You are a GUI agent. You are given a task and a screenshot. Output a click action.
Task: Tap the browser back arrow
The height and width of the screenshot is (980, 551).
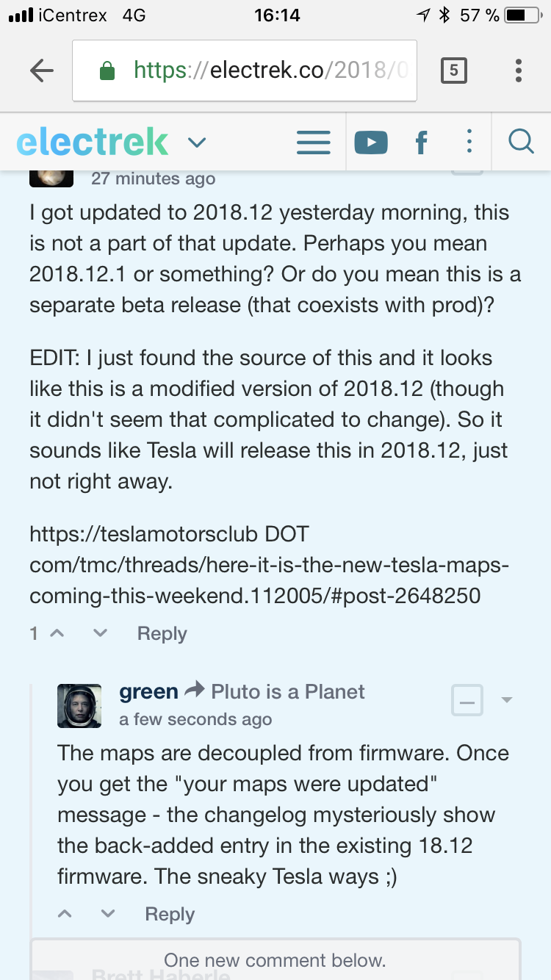click(42, 71)
